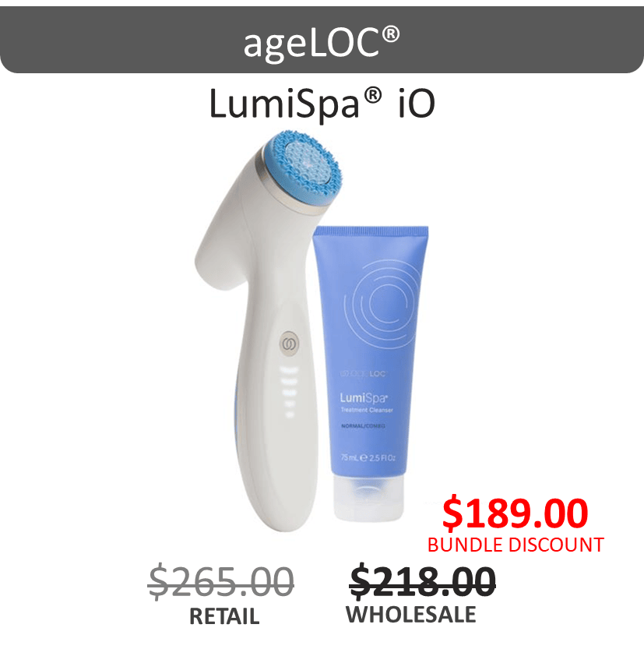Click the round power button on device
Viewport: 644px width, 649px height.
(x=290, y=343)
